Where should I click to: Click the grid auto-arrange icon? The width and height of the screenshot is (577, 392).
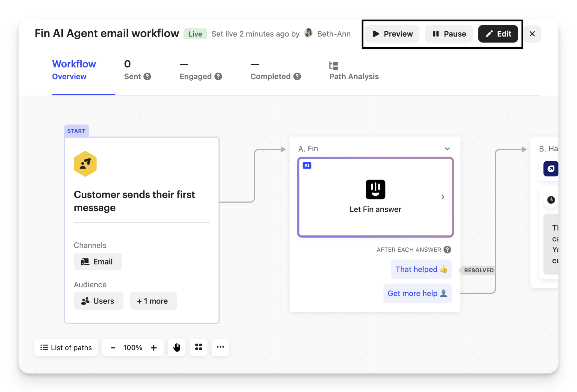click(x=199, y=347)
